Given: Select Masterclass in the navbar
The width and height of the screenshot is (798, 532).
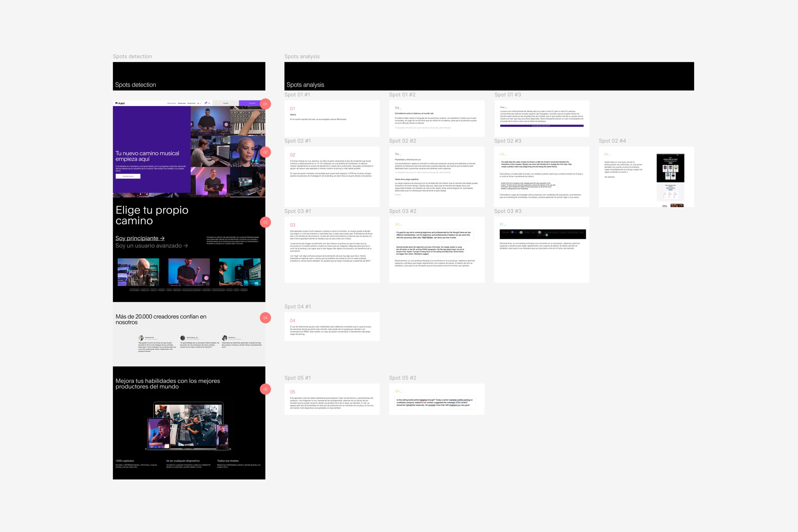Looking at the screenshot, I should [182, 103].
